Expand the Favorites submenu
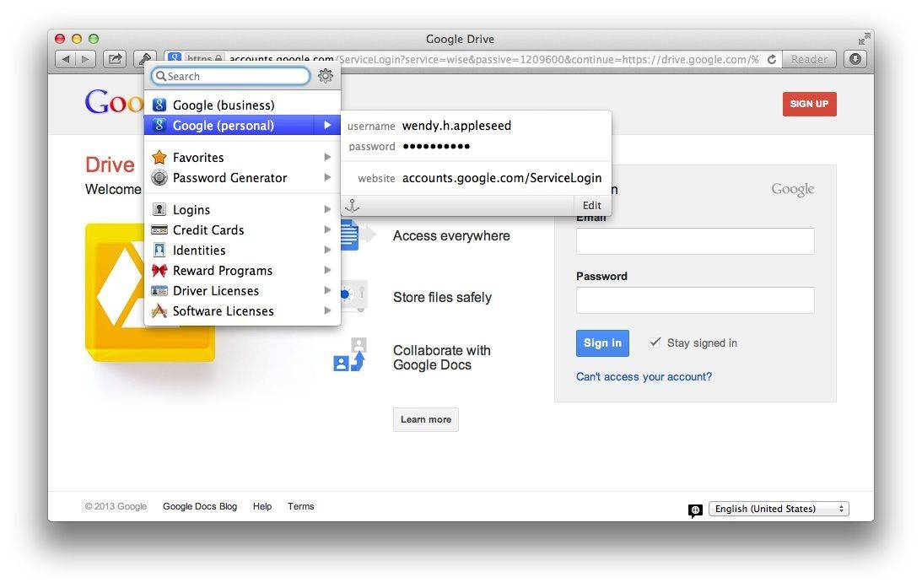922x588 pixels. 327,157
